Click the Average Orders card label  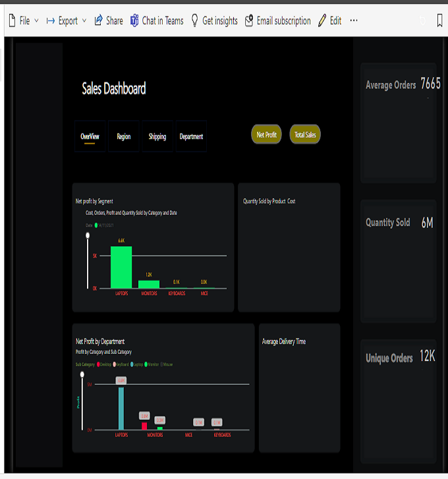[391, 85]
